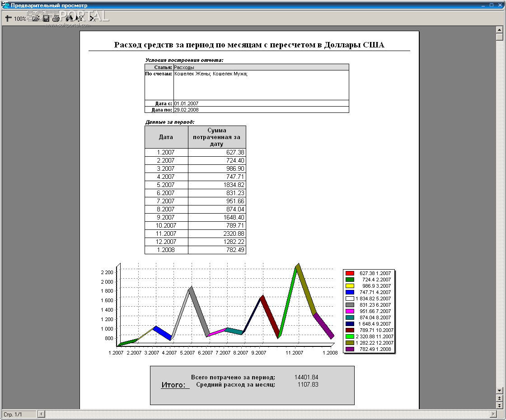Click the chart y-axis label '2 200'

(x=107, y=273)
